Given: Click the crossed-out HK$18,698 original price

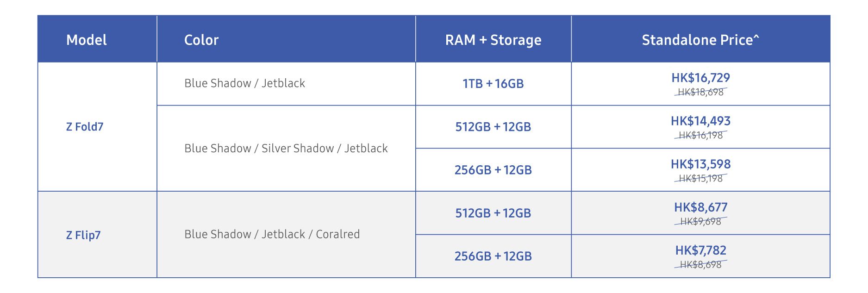Looking at the screenshot, I should 701,92.
